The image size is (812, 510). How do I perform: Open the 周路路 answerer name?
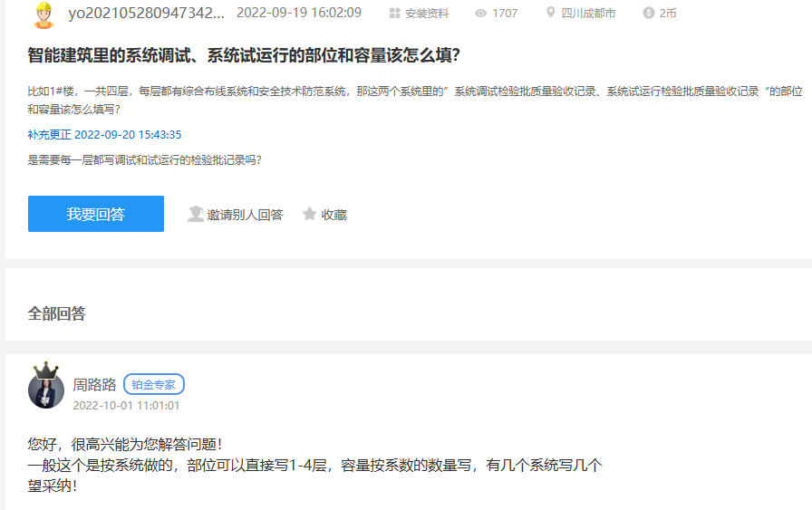94,384
